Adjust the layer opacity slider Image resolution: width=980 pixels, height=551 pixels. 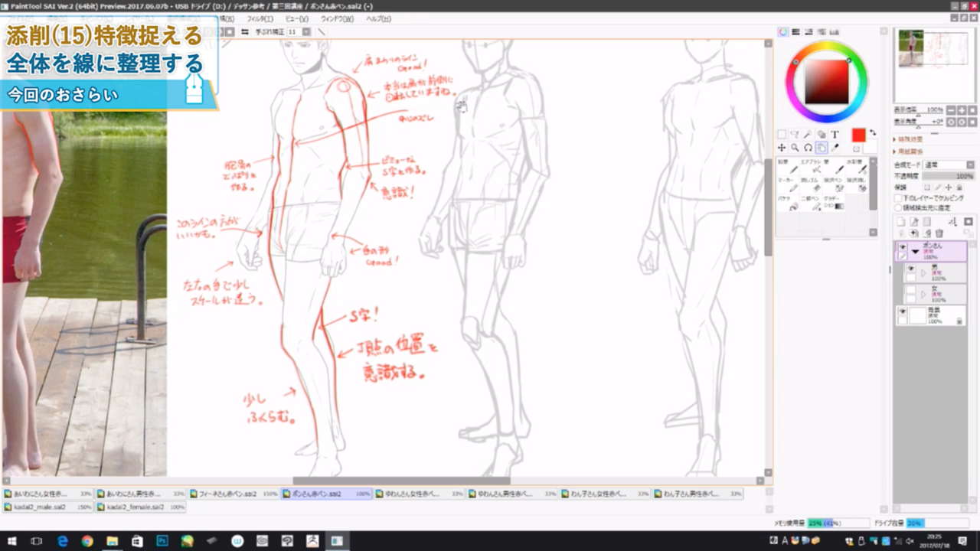pos(949,176)
